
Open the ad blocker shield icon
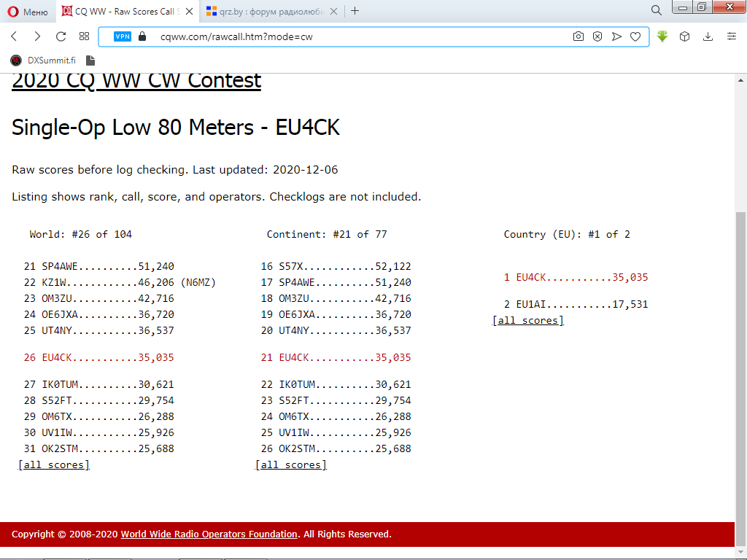point(597,36)
